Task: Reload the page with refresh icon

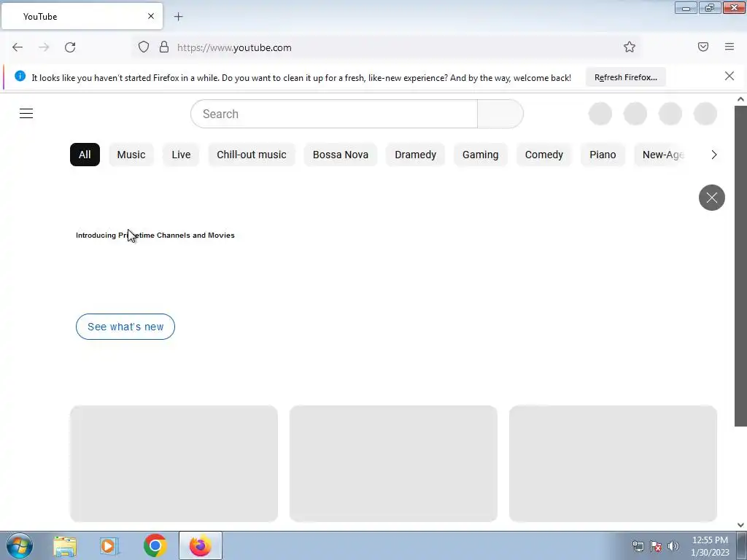Action: click(x=70, y=47)
